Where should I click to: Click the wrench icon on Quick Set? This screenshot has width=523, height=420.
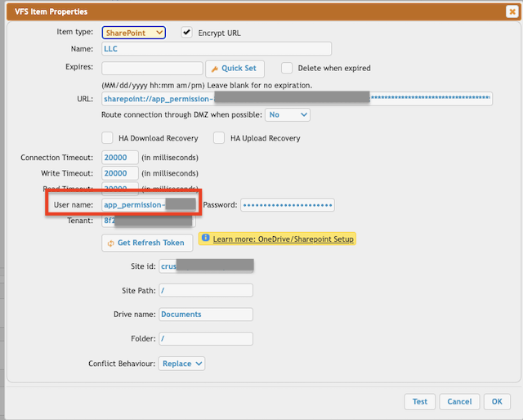pos(214,69)
